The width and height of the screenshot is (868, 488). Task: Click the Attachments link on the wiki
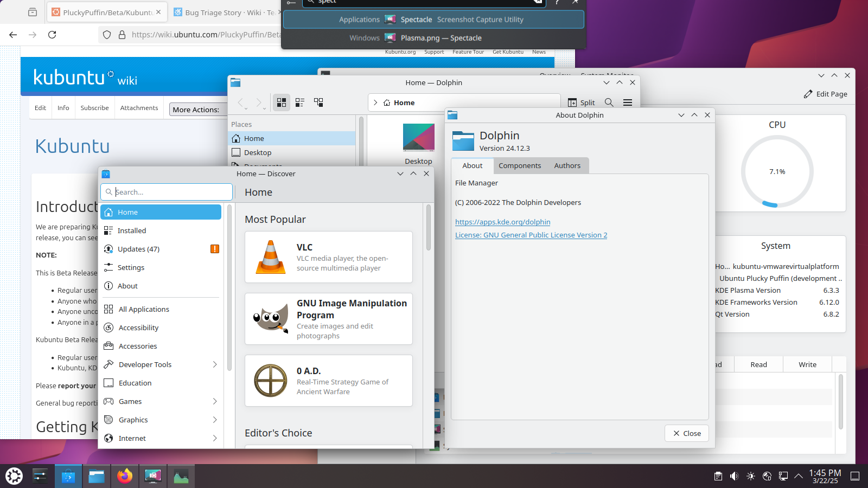[139, 108]
